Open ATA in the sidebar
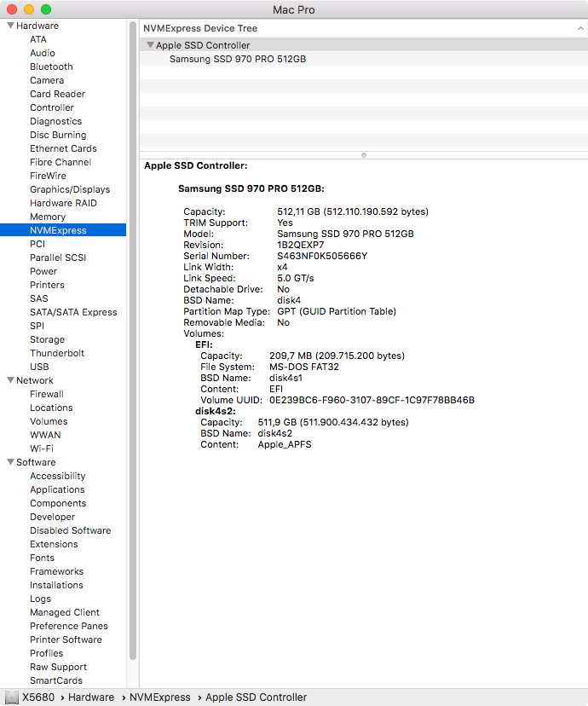The image size is (588, 706). coord(38,39)
